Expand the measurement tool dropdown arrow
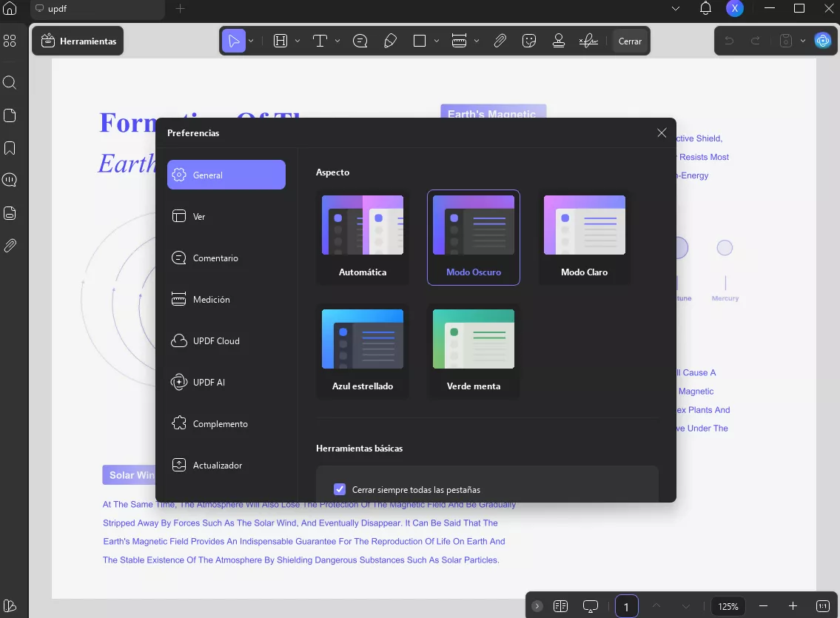This screenshot has height=618, width=840. (477, 41)
